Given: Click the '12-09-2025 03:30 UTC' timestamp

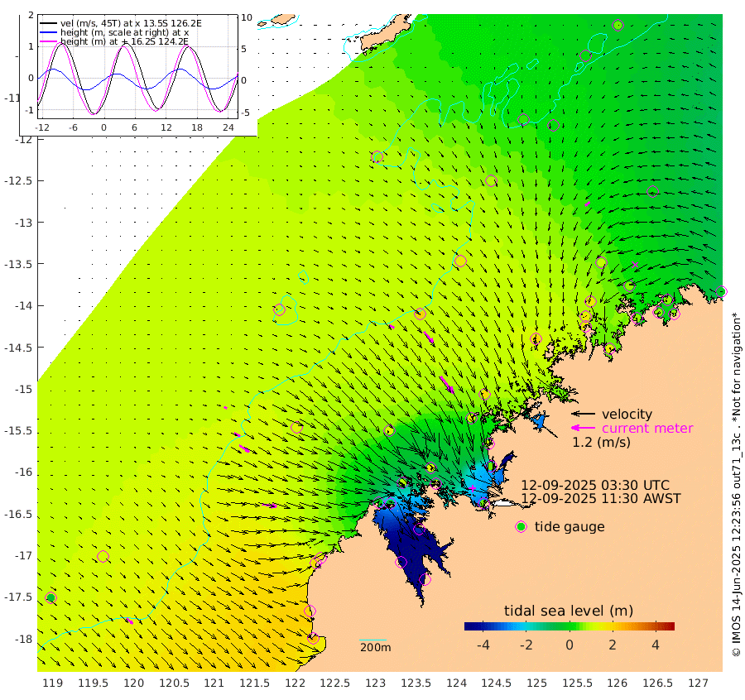Looking at the screenshot, I should [x=595, y=486].
